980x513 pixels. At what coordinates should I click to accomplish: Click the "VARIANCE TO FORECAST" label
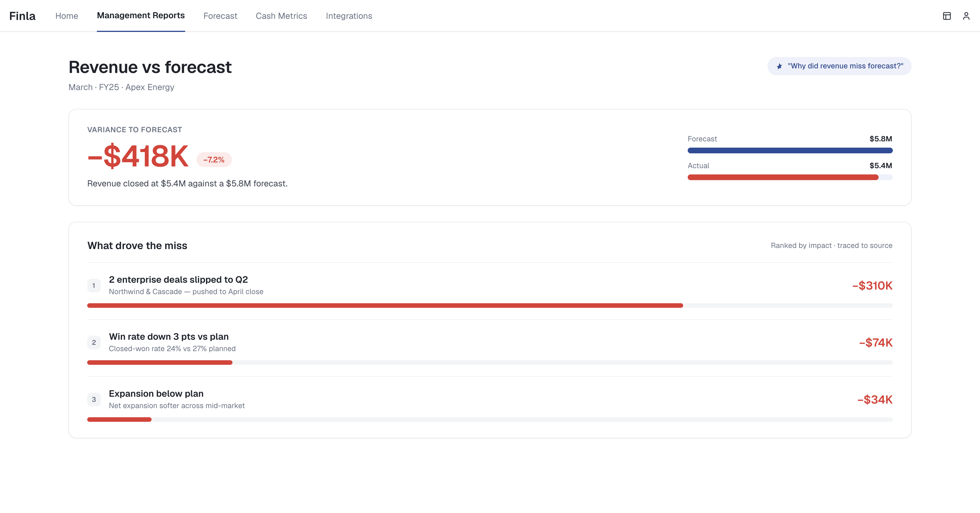pos(135,130)
